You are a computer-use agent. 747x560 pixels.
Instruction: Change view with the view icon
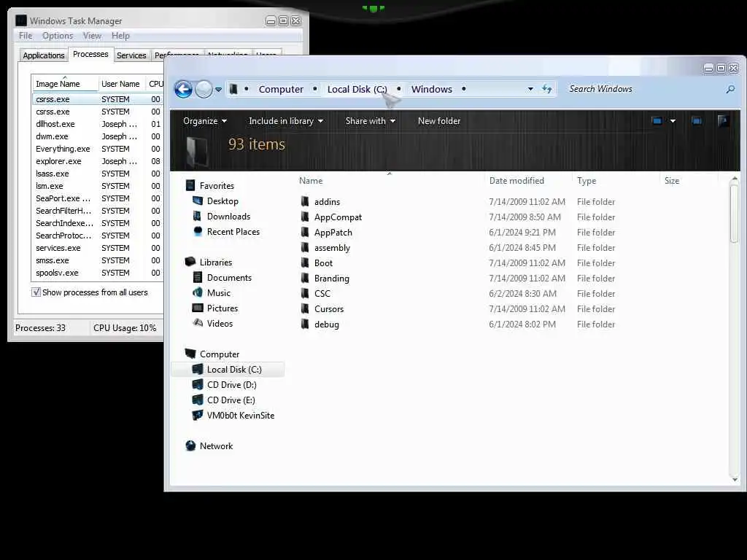click(657, 121)
